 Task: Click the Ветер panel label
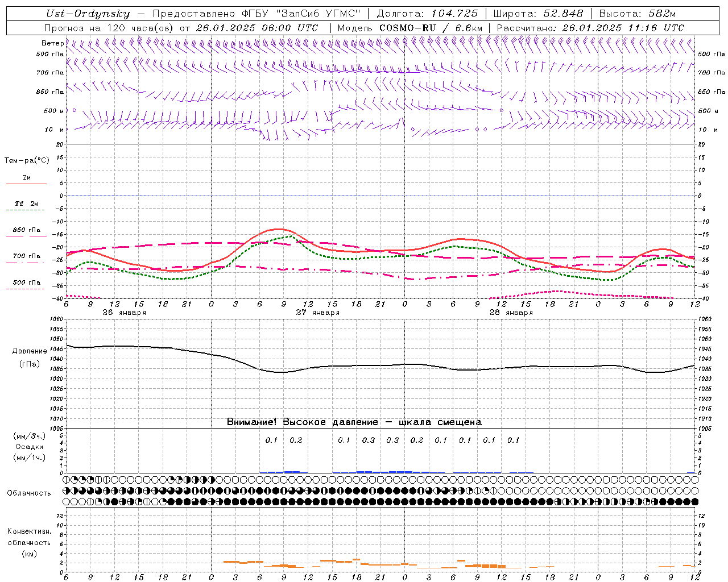pyautogui.click(x=52, y=43)
